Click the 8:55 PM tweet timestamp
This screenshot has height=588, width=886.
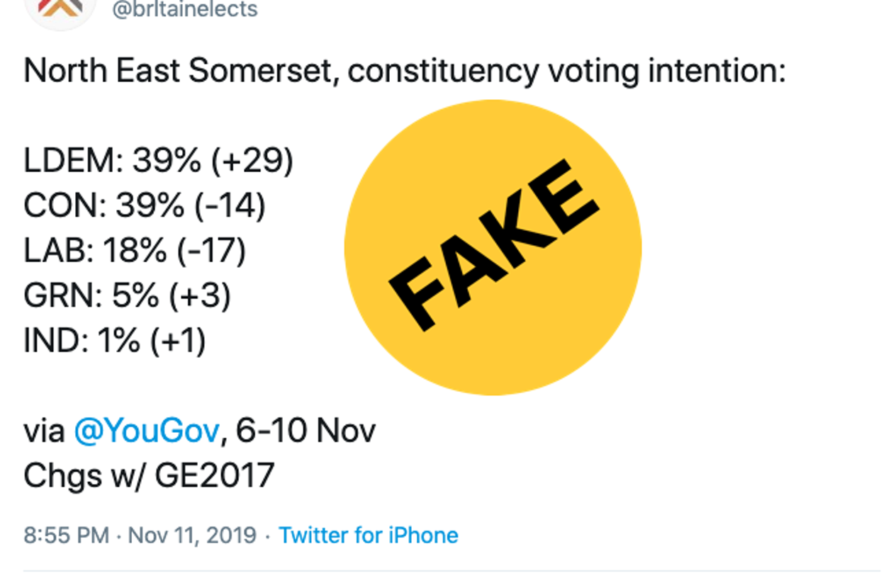point(66,535)
